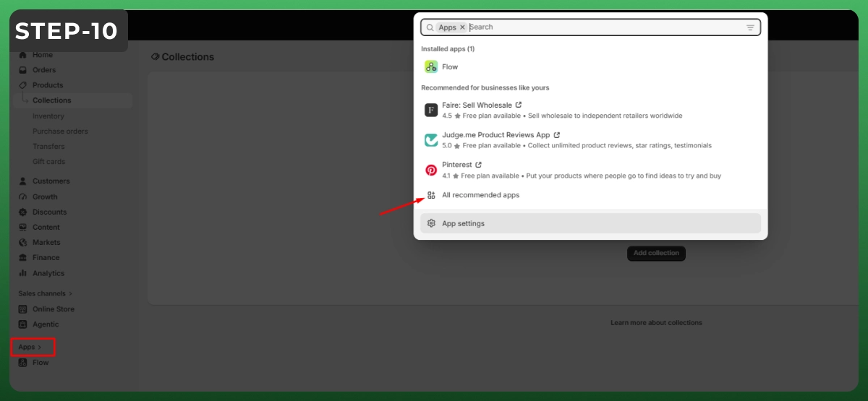Screen dimensions: 868x401
Task: Open the Home sidebar item
Action: click(42, 55)
